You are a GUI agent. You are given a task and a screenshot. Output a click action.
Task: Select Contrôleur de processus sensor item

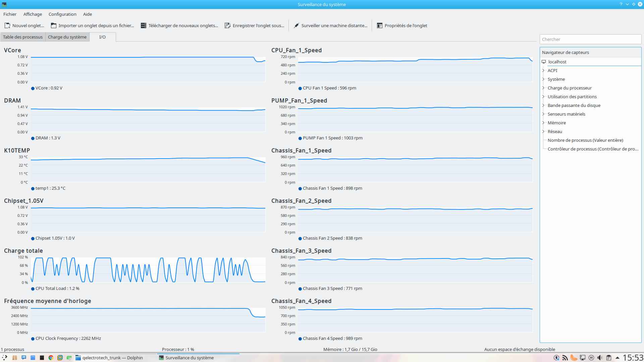[593, 149]
